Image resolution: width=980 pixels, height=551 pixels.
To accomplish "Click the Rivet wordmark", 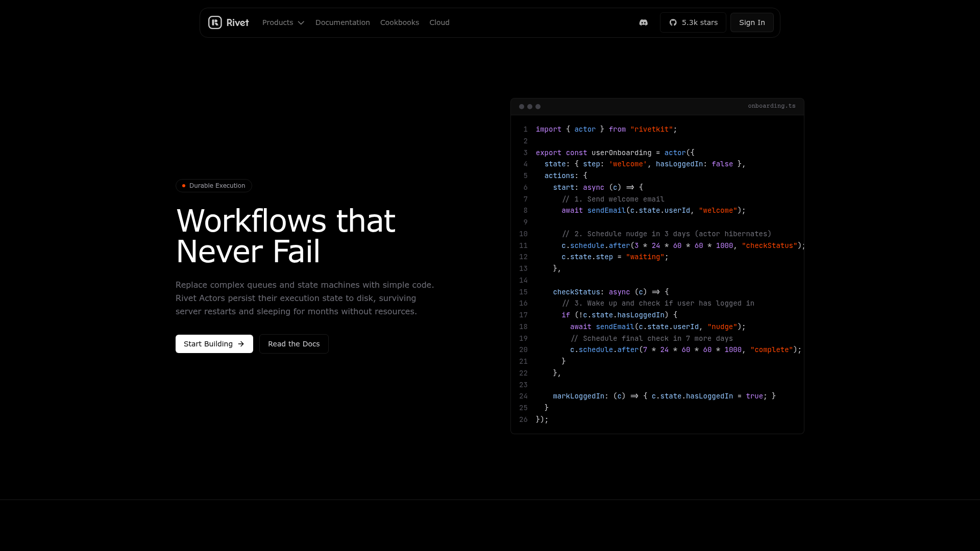I will tap(238, 22).
